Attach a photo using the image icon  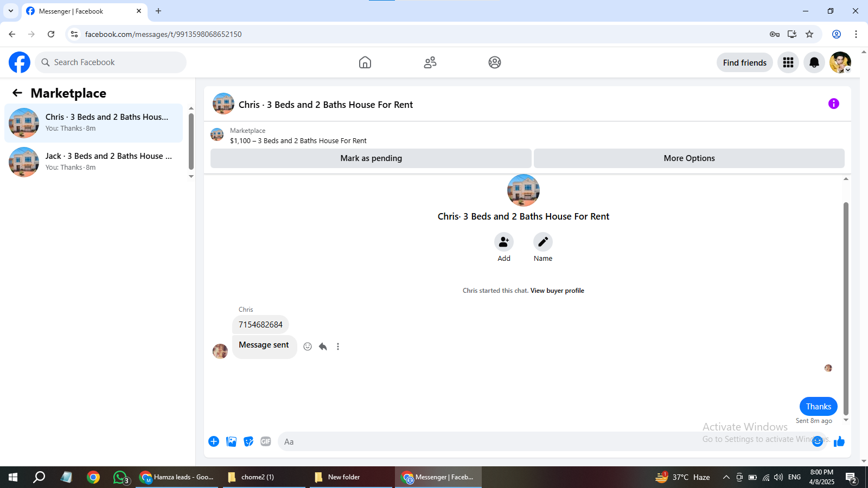point(232,441)
